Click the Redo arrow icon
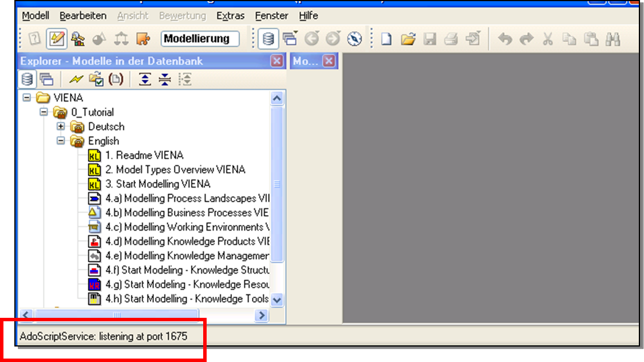The image size is (644, 362). pos(526,39)
